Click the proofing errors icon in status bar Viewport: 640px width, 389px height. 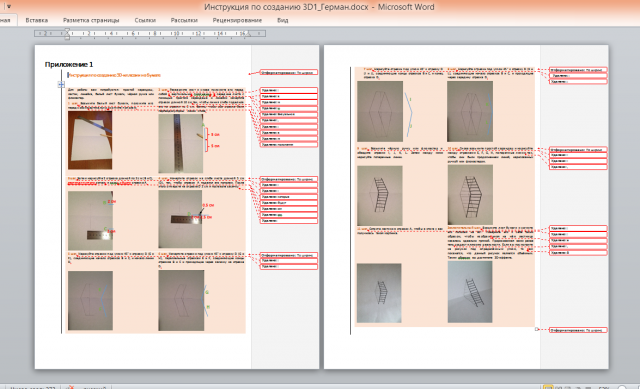(x=71, y=387)
